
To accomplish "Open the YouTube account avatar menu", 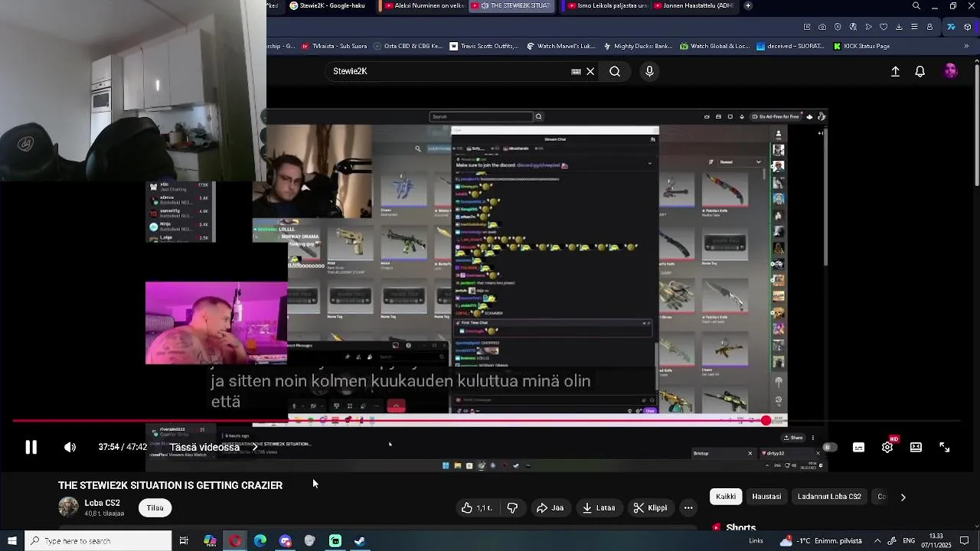I will click(950, 71).
